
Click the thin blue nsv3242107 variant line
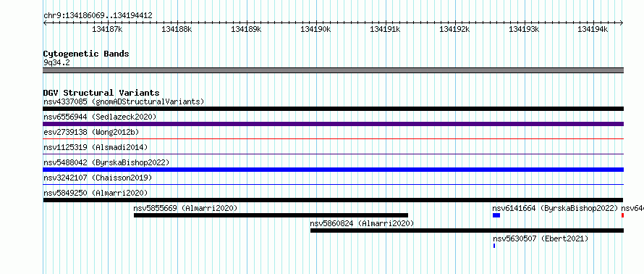pyautogui.click(x=333, y=185)
